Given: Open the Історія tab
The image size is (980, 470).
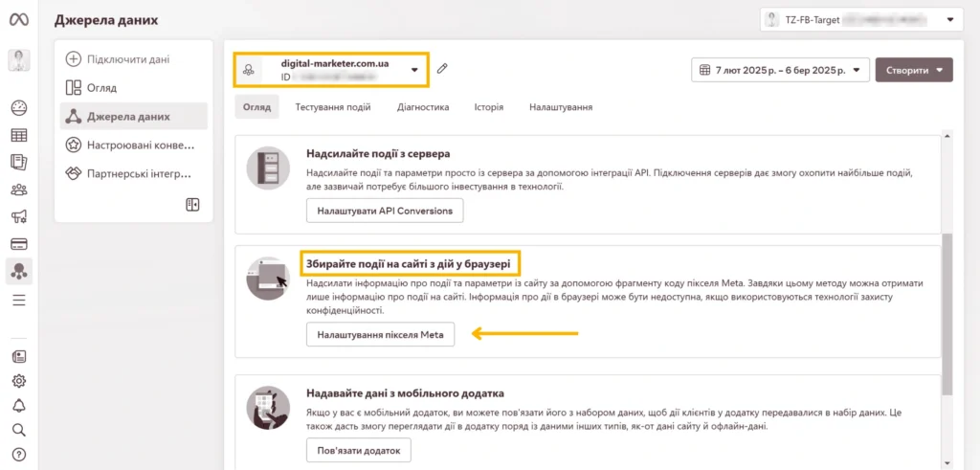Looking at the screenshot, I should click(x=489, y=107).
